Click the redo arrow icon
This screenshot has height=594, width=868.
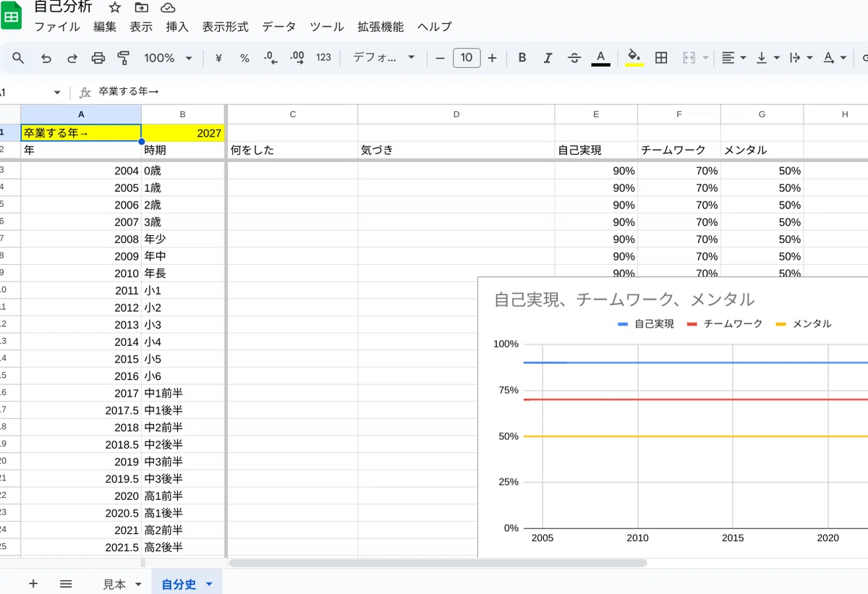(72, 58)
